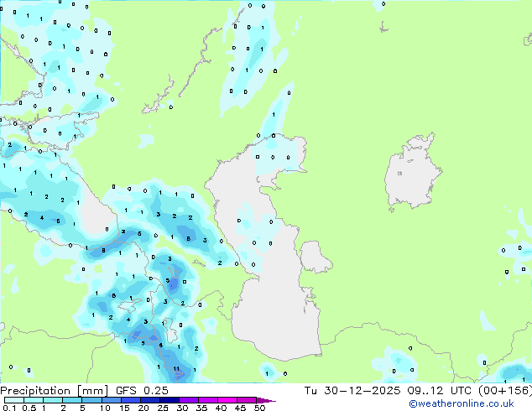Select the 30 mm purple legend swatch
Viewport: 532px width, 411px height.
(x=188, y=400)
